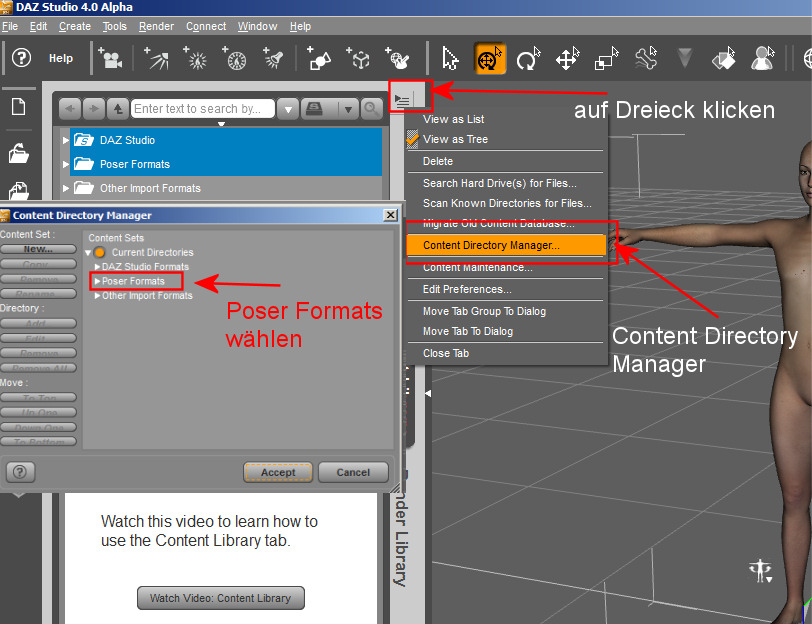Select the figure ActivePose tool
812x624 pixels.
coord(762,58)
